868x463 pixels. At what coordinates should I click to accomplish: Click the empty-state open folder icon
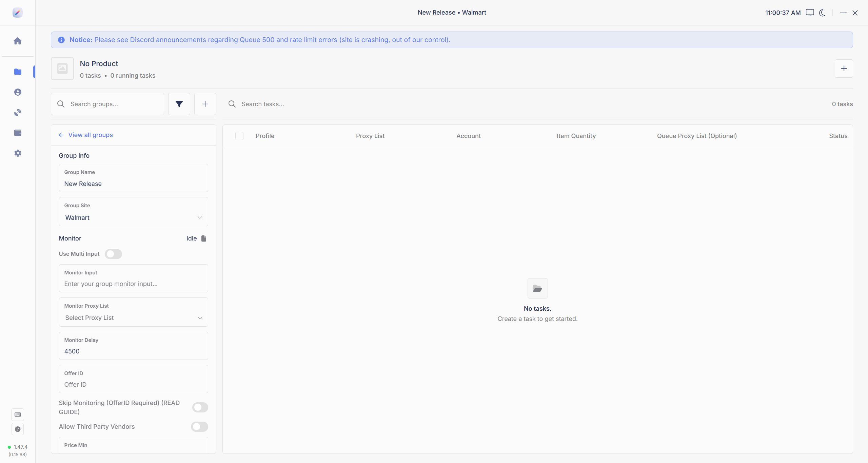538,289
